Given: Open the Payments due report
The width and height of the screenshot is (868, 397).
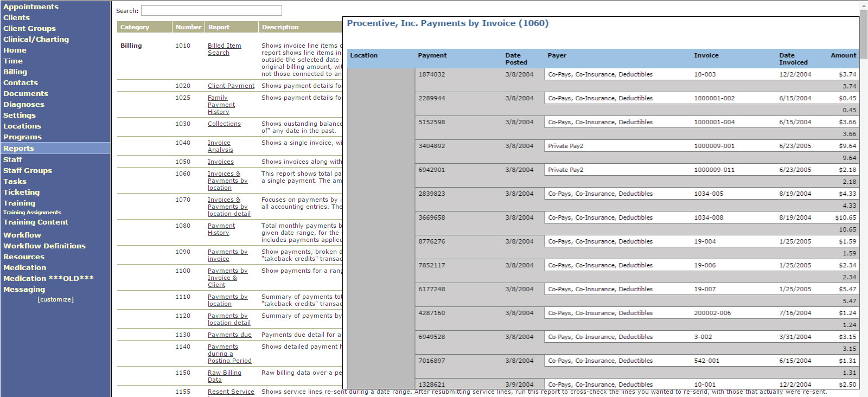Looking at the screenshot, I should point(229,335).
